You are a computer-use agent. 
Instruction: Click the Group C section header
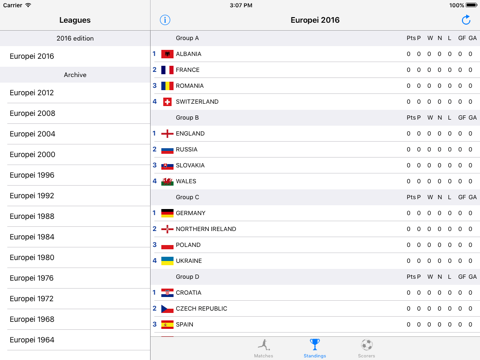(315, 197)
